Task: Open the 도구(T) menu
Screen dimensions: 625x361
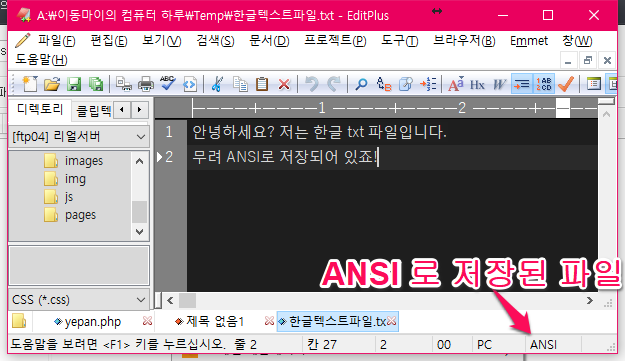Action: coord(399,41)
